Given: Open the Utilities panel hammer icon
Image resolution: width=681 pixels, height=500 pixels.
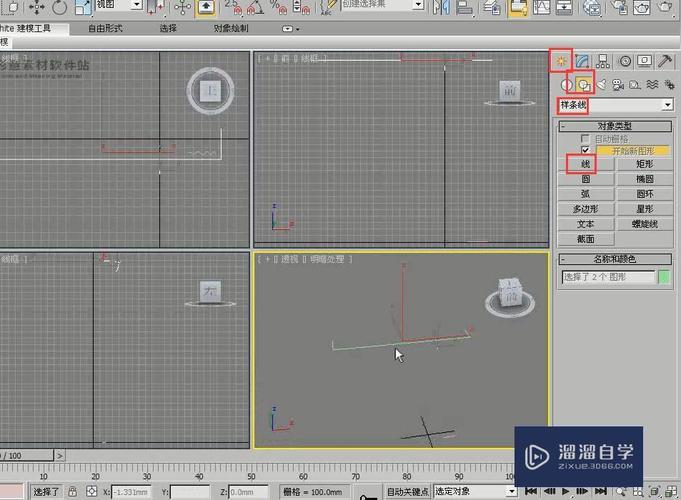Looking at the screenshot, I should point(665,61).
